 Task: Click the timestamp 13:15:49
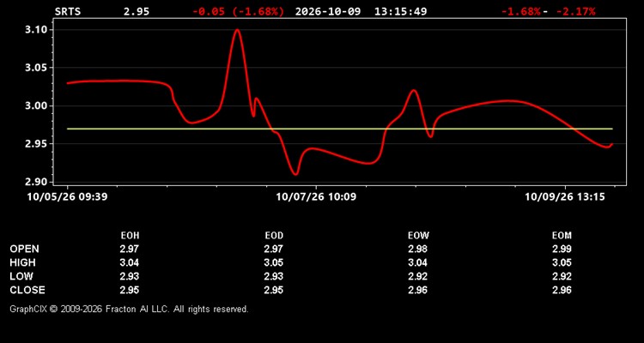click(x=400, y=11)
